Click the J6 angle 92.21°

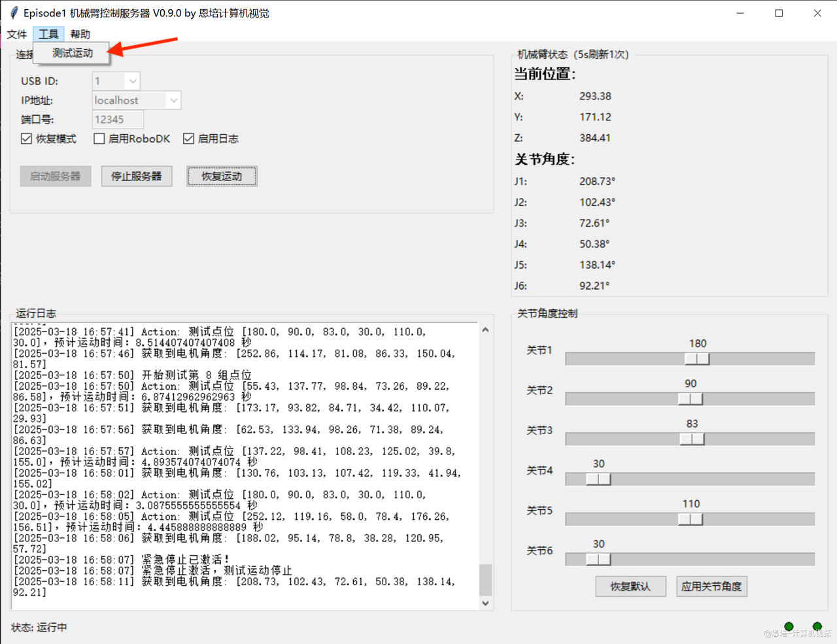click(594, 286)
